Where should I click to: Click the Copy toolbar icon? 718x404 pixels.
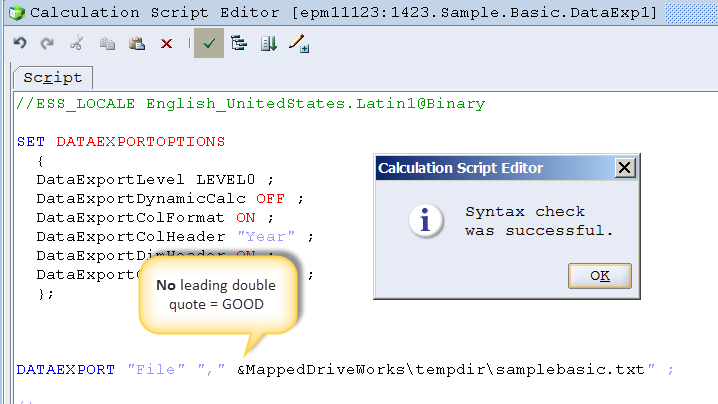click(x=107, y=44)
